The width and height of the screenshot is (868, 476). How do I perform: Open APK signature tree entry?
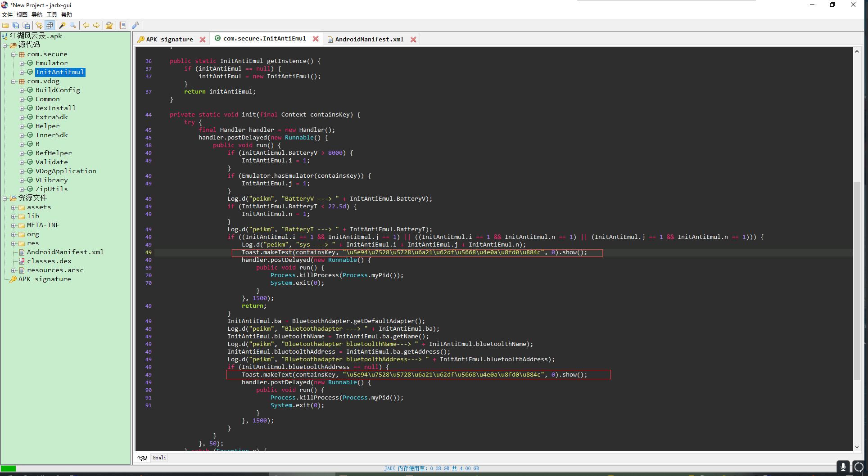(44, 279)
